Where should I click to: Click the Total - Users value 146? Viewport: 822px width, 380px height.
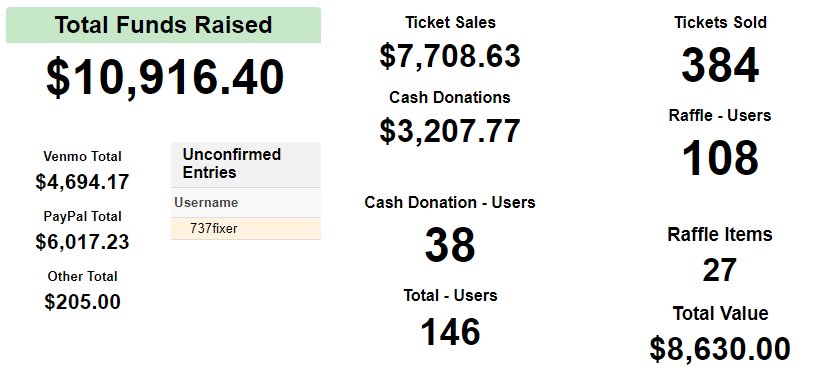[450, 332]
